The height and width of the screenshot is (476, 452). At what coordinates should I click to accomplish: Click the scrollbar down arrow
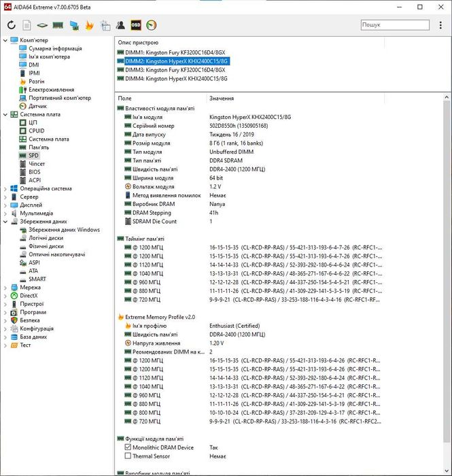pos(447,471)
